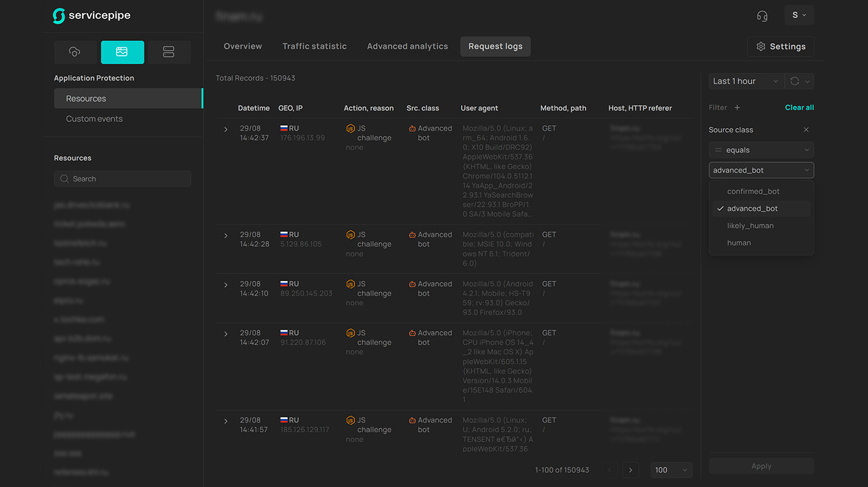Screen dimensions: 868x487
Task: Open the Last 1 hour time range dropdown
Action: pyautogui.click(x=746, y=81)
